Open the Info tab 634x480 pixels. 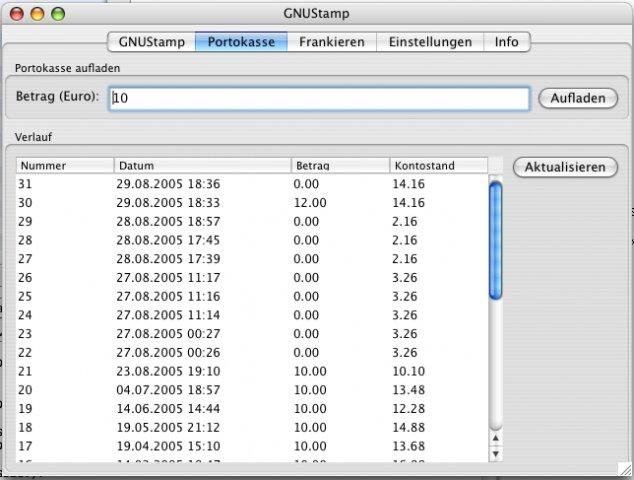pyautogui.click(x=507, y=42)
